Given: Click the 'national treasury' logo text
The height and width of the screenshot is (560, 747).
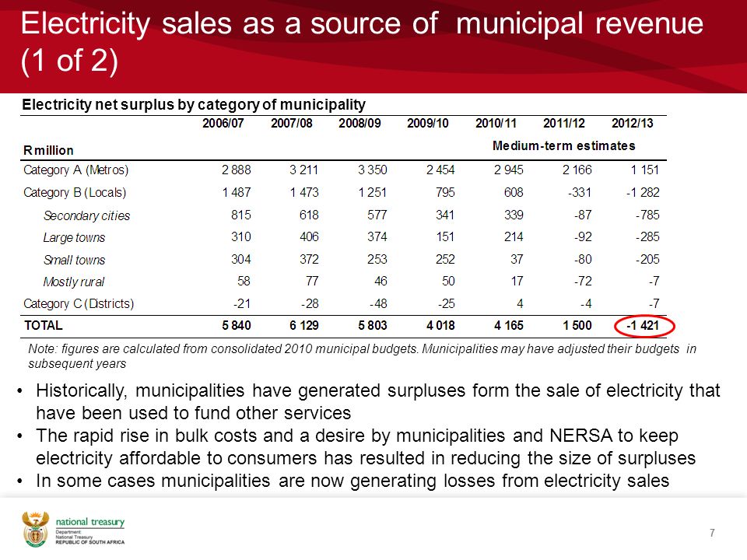Looking at the screenshot, I should coord(90,522).
